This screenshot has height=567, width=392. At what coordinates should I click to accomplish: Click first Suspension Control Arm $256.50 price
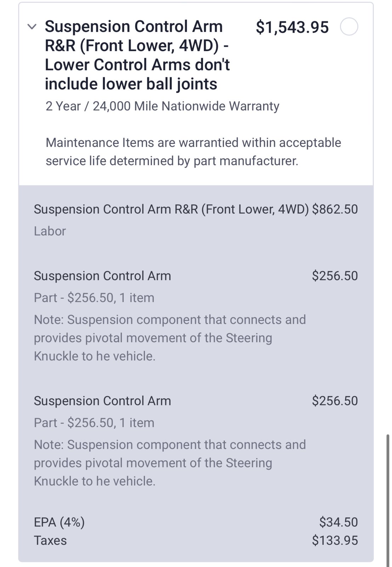pyautogui.click(x=335, y=276)
